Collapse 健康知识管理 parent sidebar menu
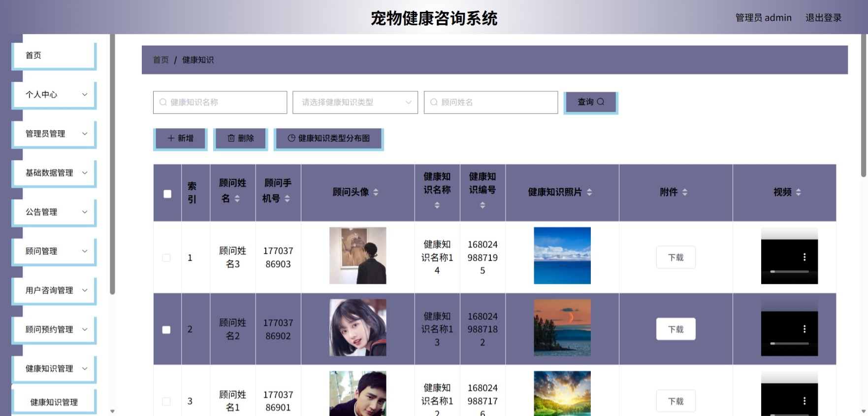868x416 pixels. [54, 369]
